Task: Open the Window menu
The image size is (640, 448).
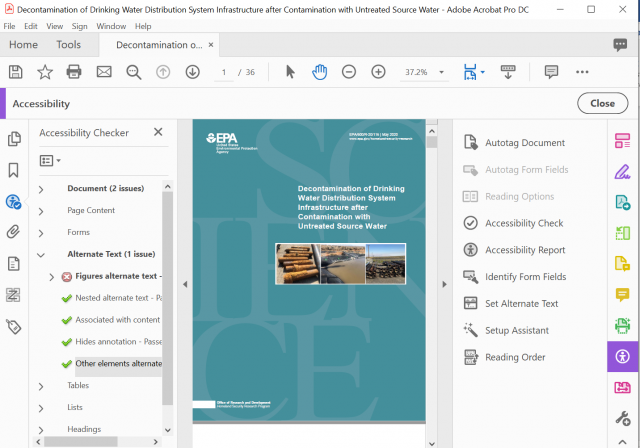Action: (111, 26)
